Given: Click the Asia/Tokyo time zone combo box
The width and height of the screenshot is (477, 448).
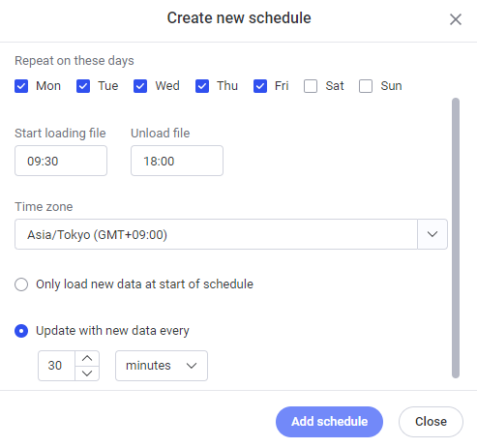Looking at the screenshot, I should pyautogui.click(x=231, y=234).
